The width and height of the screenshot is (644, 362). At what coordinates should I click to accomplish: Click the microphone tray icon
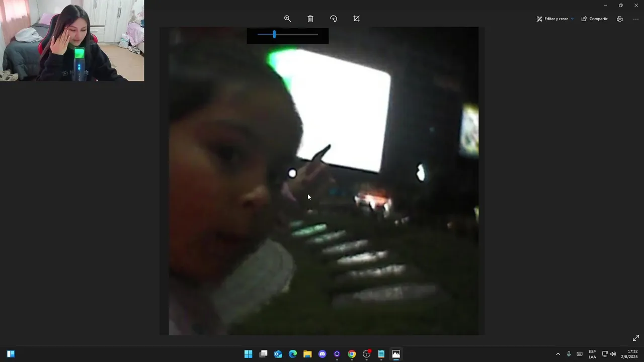[x=569, y=354]
